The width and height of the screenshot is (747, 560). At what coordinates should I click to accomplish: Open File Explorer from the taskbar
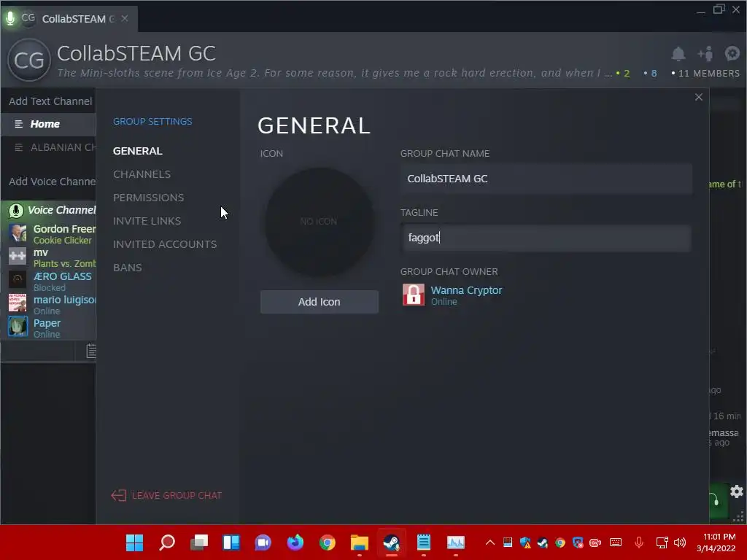359,542
